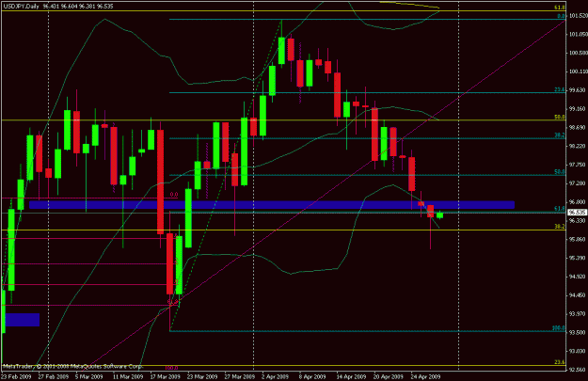Screen dimensions: 588x381
Task: Click the 14 Apr 2009 date label
Action: click(351, 376)
